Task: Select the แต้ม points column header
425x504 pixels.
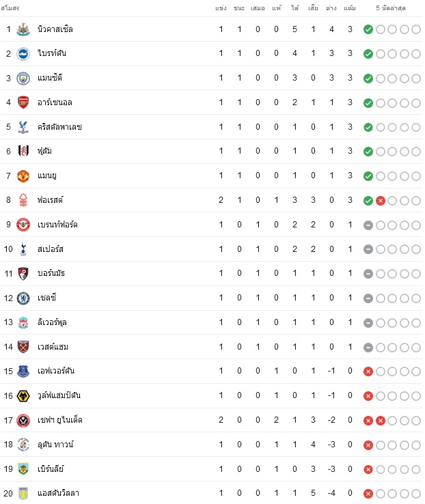Action: (x=350, y=8)
